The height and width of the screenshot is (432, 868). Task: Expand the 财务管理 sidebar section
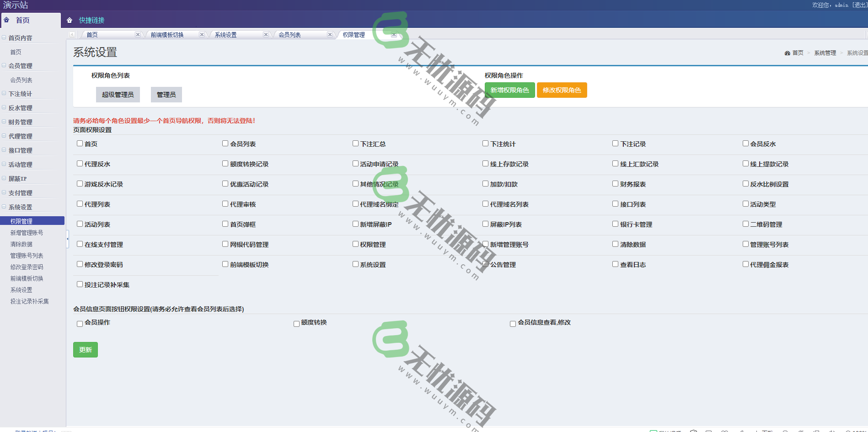[21, 122]
